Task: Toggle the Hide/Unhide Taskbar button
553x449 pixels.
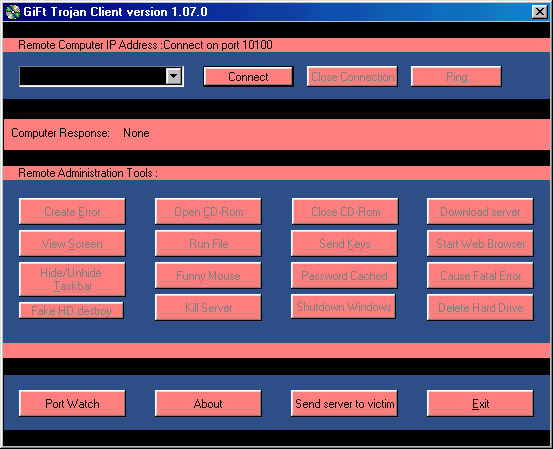Action: pos(72,279)
